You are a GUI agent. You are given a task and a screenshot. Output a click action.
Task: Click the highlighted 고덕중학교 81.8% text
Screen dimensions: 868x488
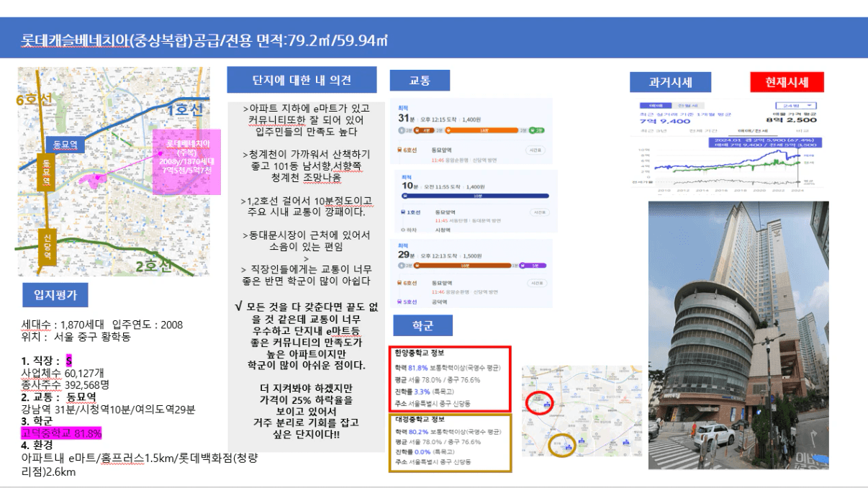click(61, 433)
